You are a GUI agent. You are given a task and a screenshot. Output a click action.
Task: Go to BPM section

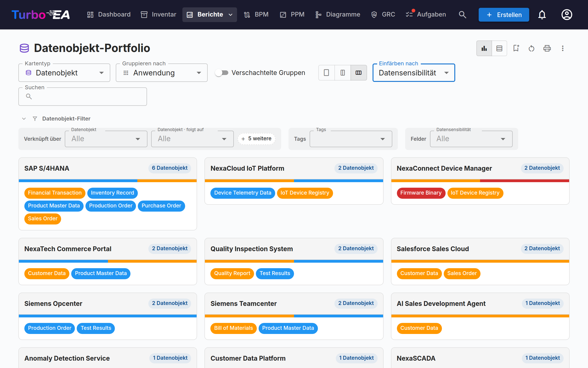click(256, 14)
